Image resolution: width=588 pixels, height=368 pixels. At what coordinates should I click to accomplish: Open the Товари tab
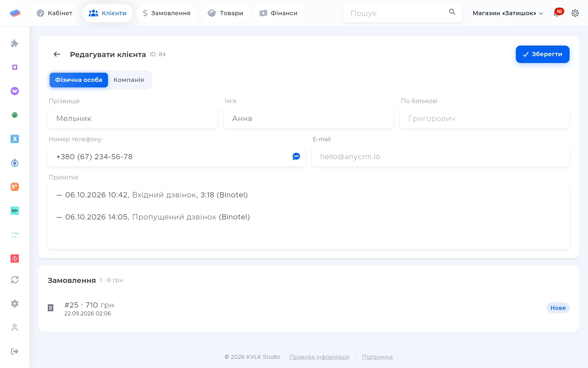(225, 13)
